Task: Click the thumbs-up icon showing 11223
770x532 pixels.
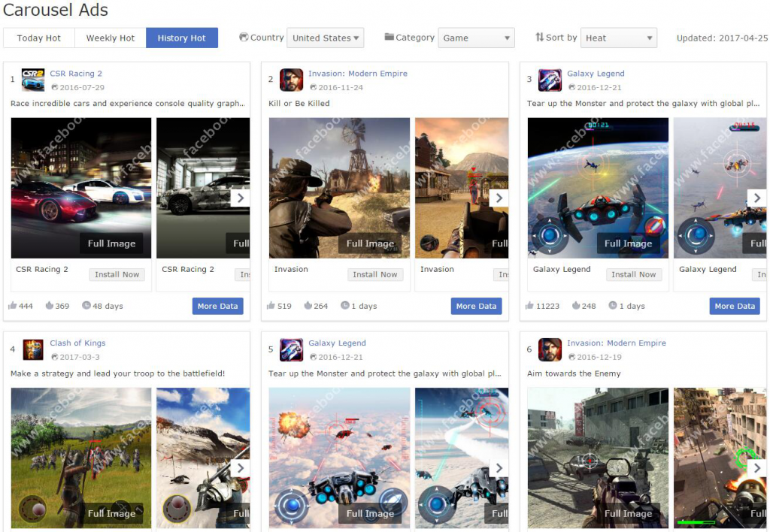Action: click(529, 306)
